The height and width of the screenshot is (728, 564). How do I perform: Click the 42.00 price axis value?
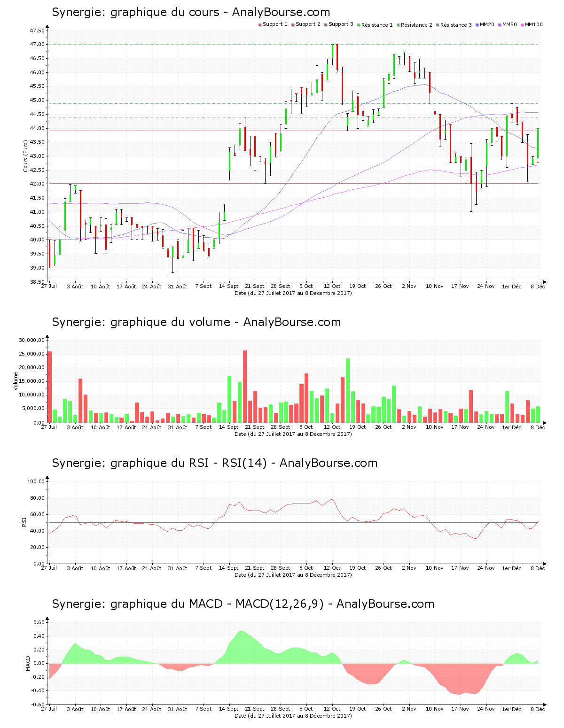point(37,184)
